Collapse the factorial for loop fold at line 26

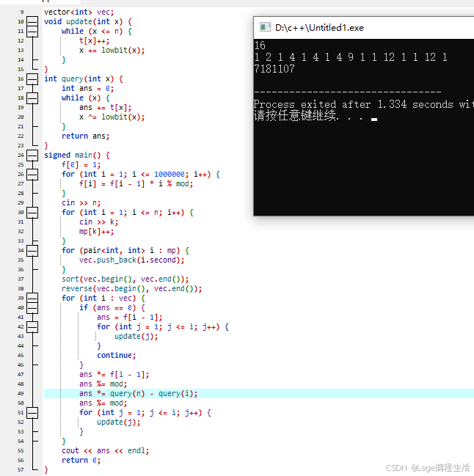coord(32,175)
